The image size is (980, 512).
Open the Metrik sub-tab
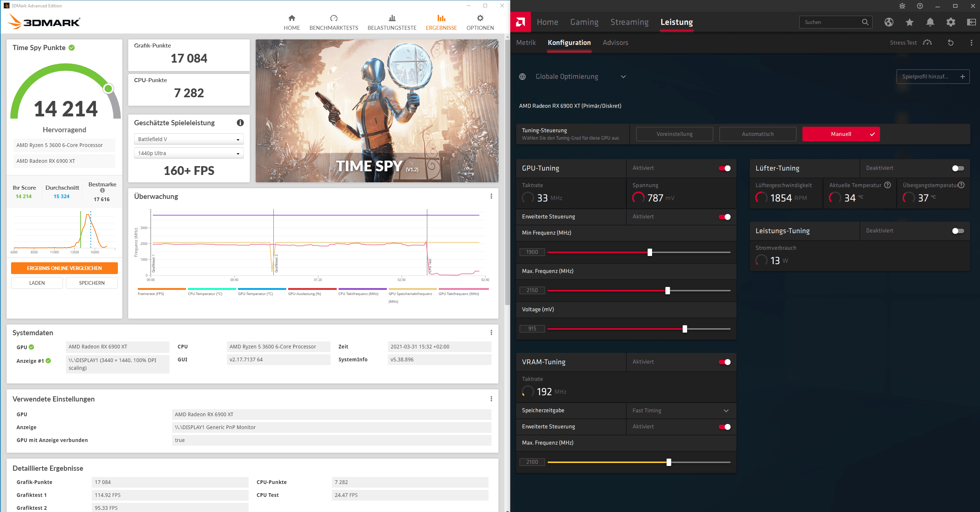point(526,43)
